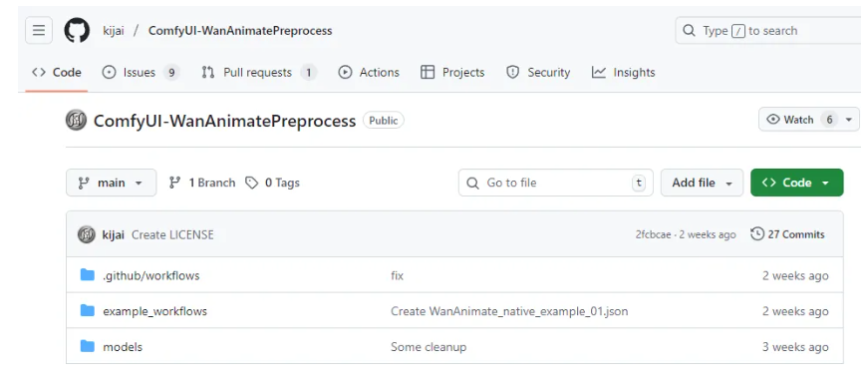Screen dimensions: 868x387
Task: Click the folder icon for .github/workflows
Action: 88,275
